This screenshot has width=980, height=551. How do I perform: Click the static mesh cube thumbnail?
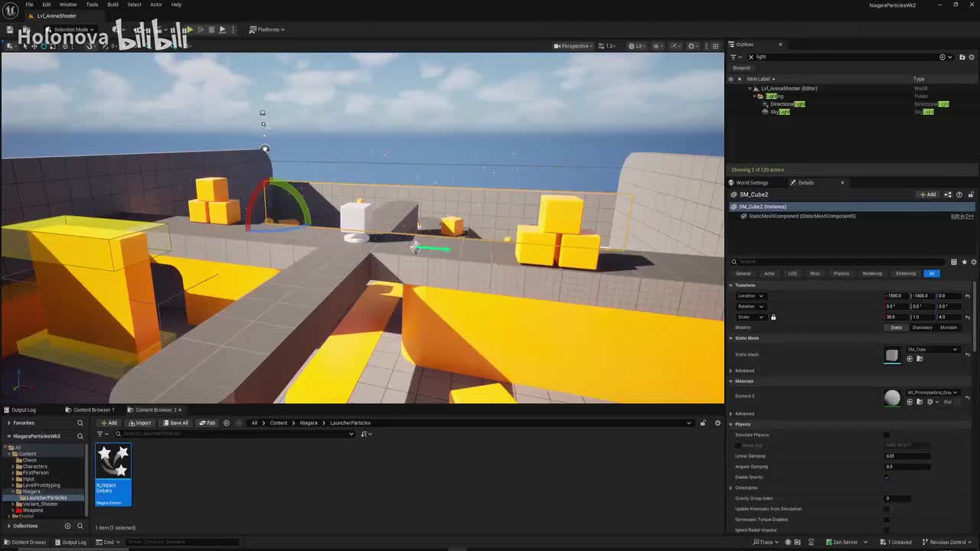pos(892,355)
